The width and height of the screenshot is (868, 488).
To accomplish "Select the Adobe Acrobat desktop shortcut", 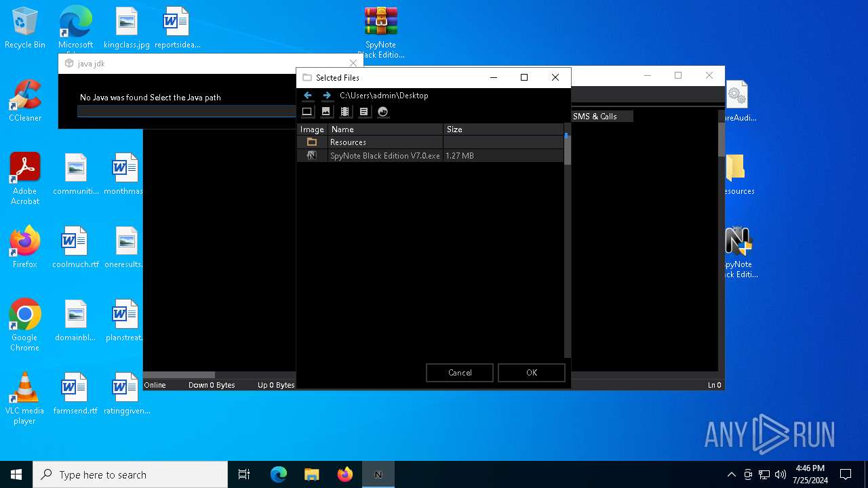I will pyautogui.click(x=25, y=179).
